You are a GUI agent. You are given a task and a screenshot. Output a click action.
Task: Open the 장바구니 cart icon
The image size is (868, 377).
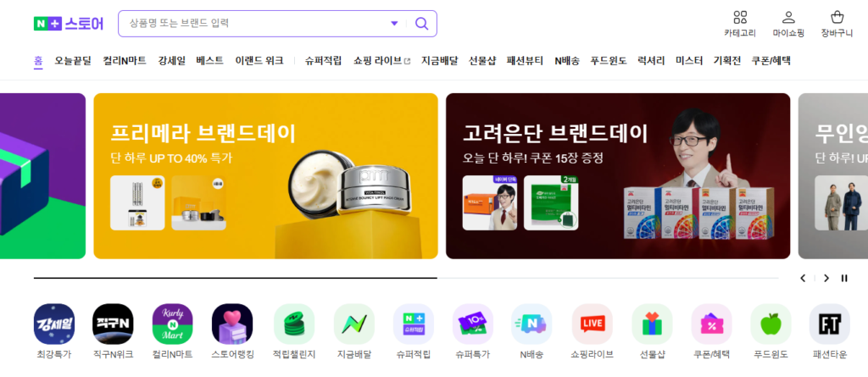[x=837, y=18]
